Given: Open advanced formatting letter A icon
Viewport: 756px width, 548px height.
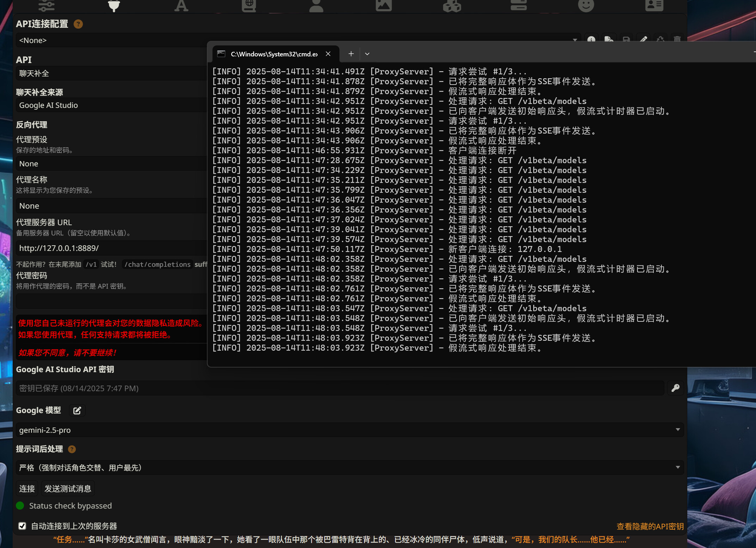Looking at the screenshot, I should pyautogui.click(x=181, y=5).
